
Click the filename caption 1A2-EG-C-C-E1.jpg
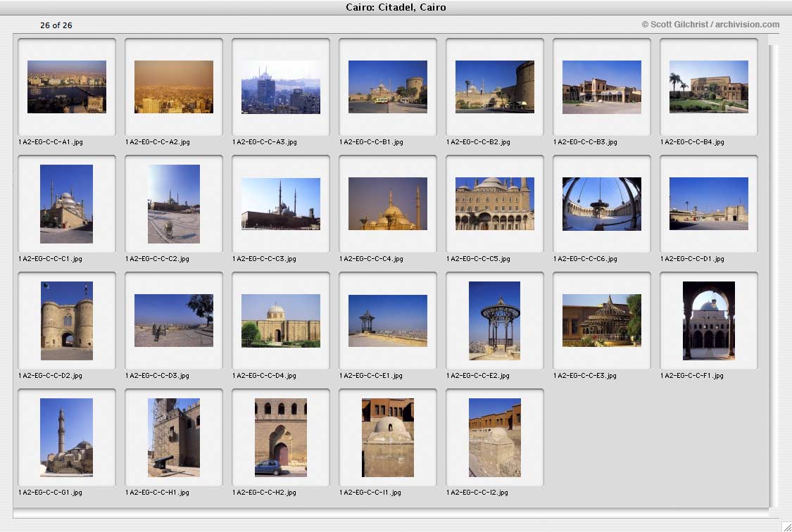pos(371,376)
